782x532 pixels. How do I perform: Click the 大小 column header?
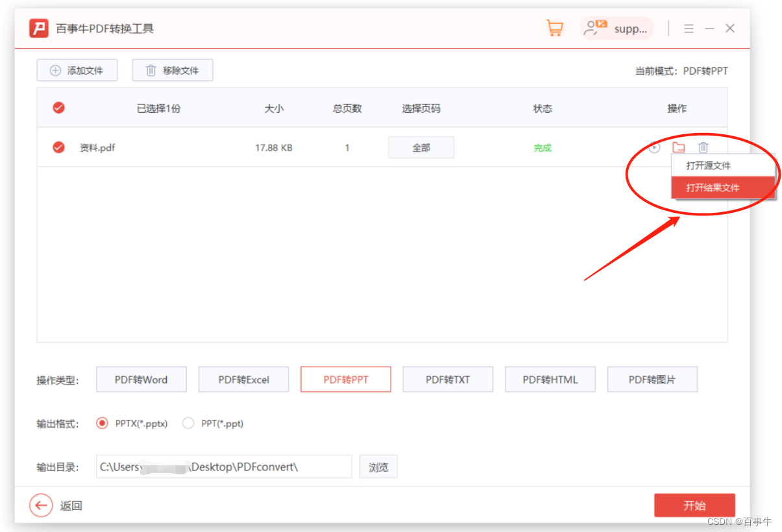[274, 108]
